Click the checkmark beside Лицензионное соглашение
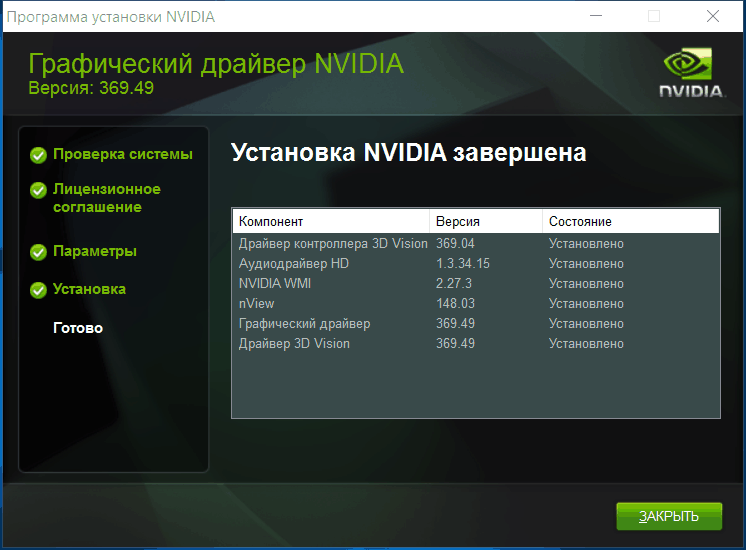Screen dimensions: 746x550 click(38, 190)
